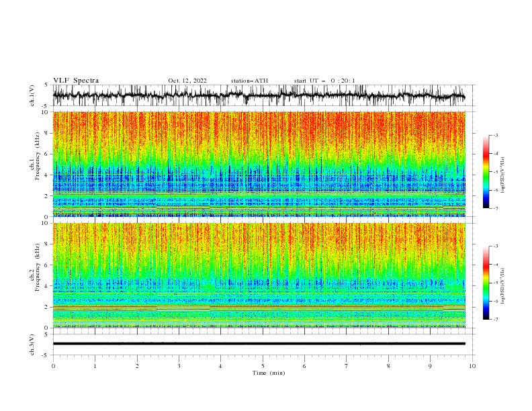Click the time axis tick label "7"

click(x=347, y=366)
